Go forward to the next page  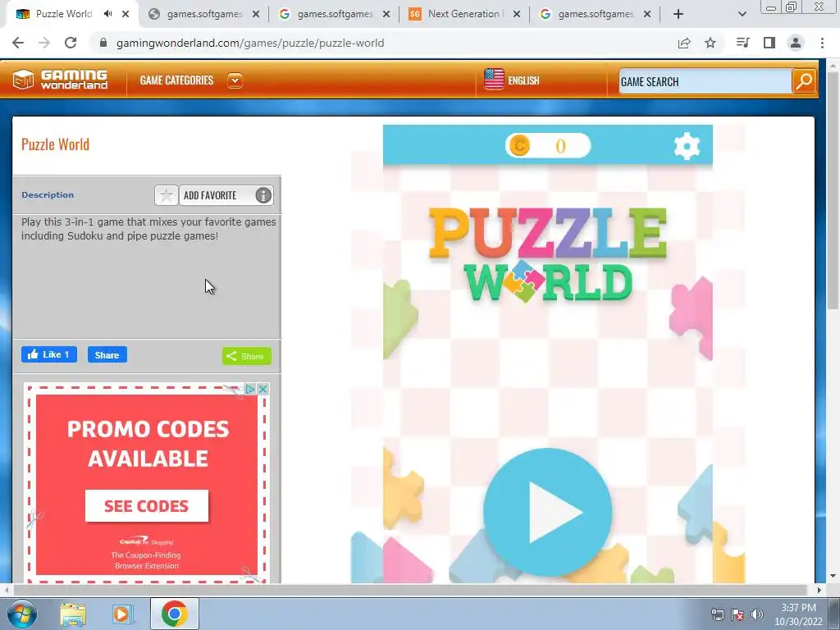tap(44, 43)
